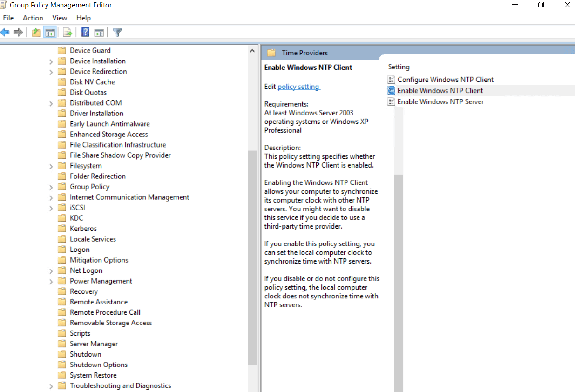This screenshot has width=575, height=392.
Task: Expand the iSCSI tree node
Action: (51, 208)
